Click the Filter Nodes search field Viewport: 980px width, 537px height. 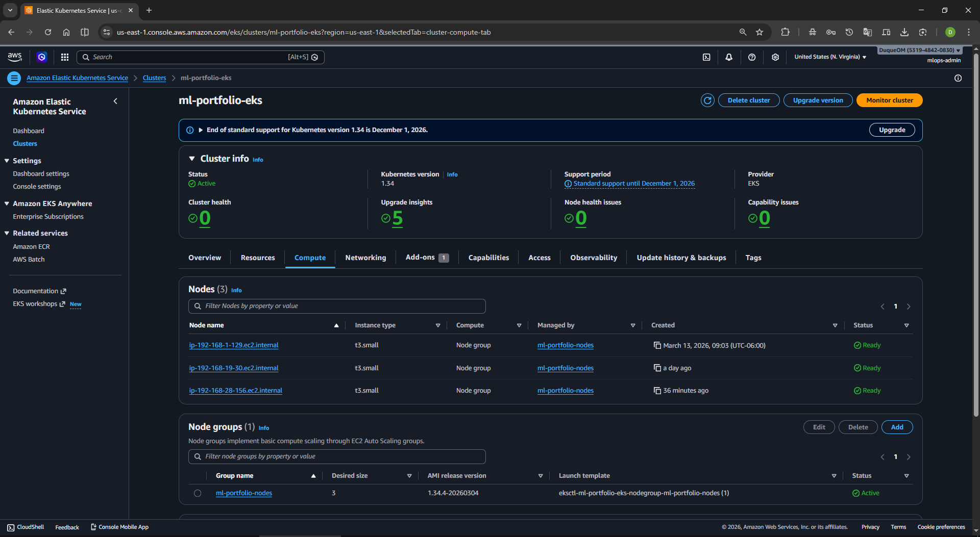pos(337,306)
